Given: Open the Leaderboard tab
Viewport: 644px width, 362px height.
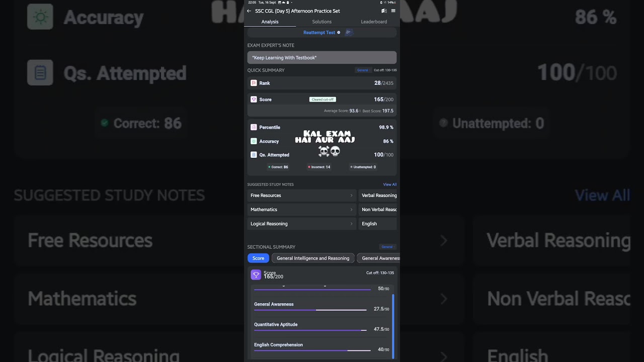Looking at the screenshot, I should (x=374, y=22).
